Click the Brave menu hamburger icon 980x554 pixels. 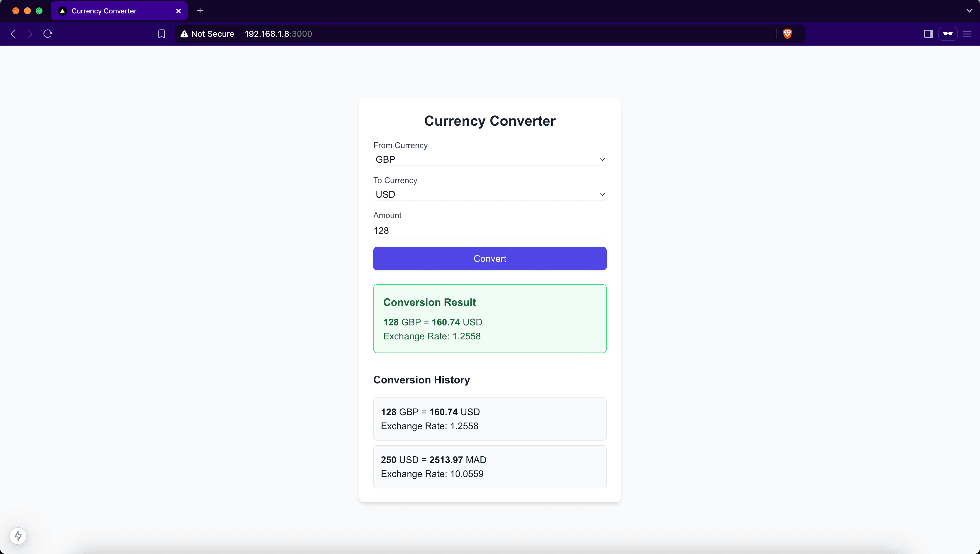[x=967, y=34]
